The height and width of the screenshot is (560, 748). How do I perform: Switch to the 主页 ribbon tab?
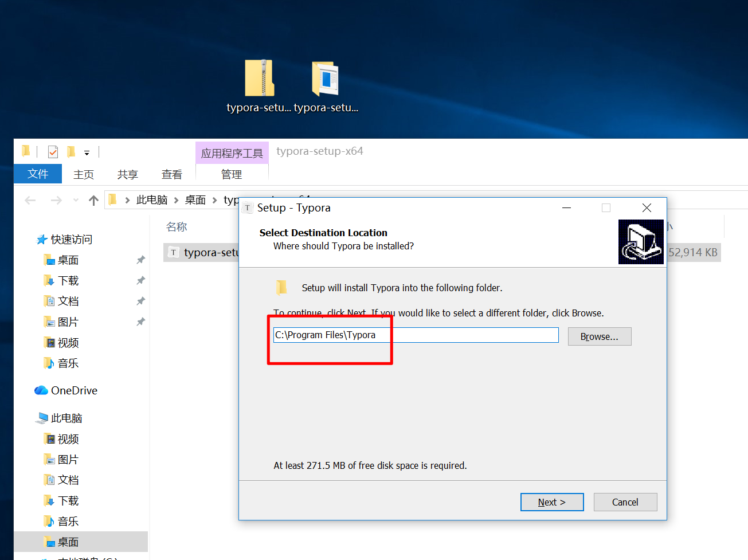[84, 174]
